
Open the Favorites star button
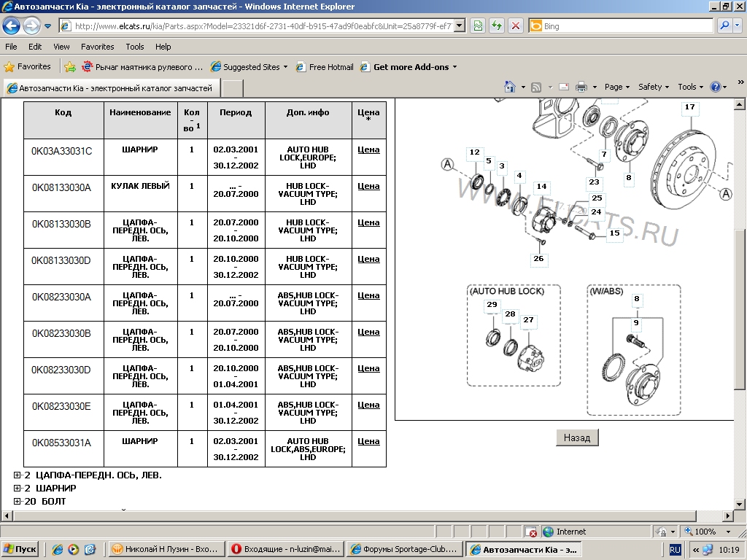27,66
